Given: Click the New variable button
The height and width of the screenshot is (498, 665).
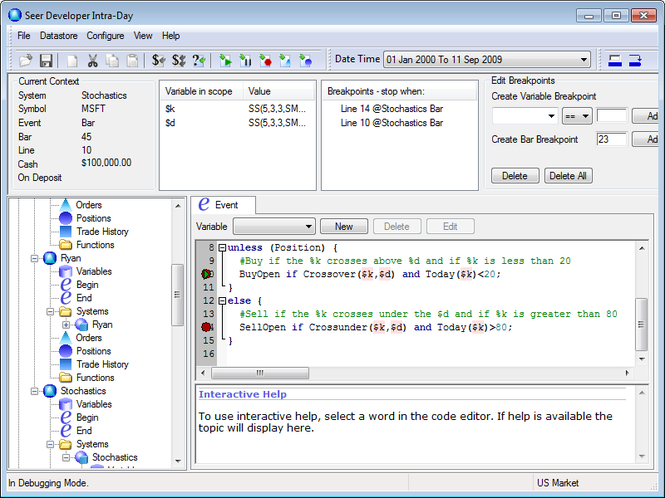Looking at the screenshot, I should click(x=344, y=227).
